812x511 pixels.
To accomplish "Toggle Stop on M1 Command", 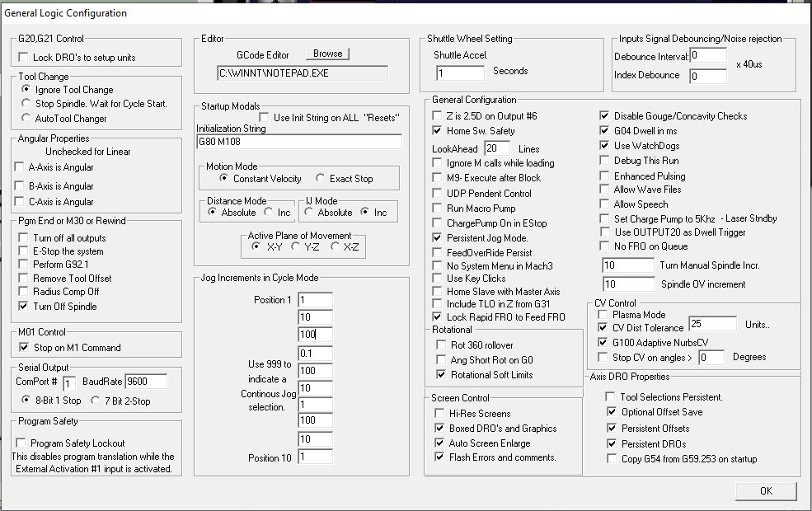I will pos(24,347).
